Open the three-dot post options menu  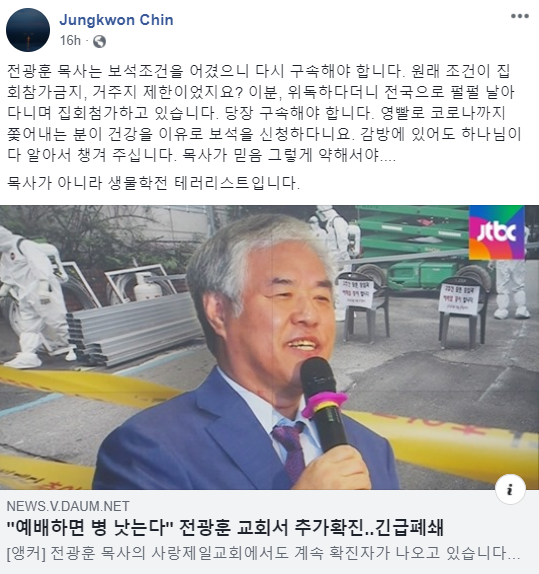pos(520,16)
